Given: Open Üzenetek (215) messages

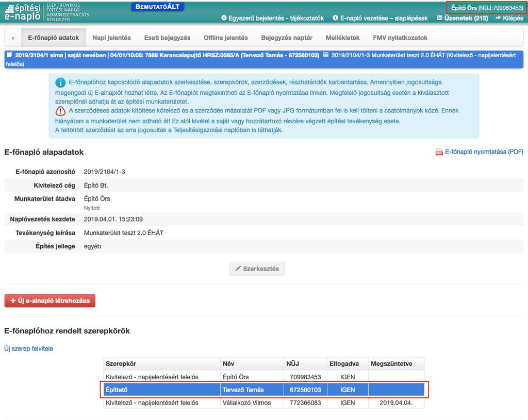Looking at the screenshot, I should click(x=466, y=18).
